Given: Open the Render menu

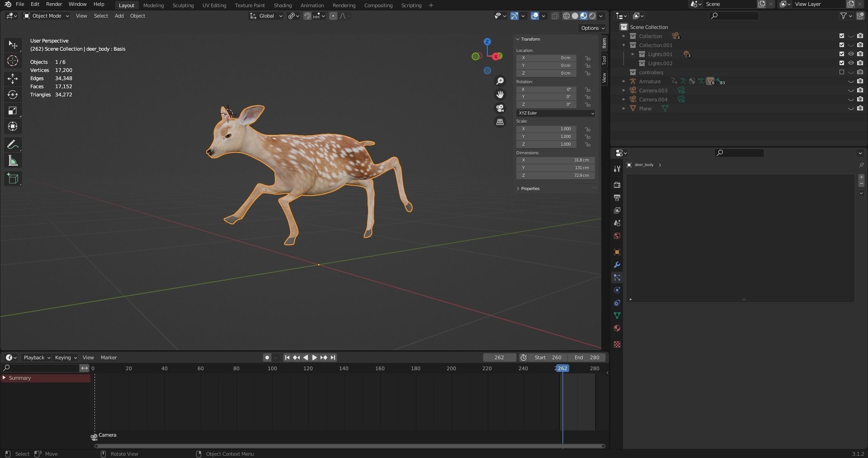Looking at the screenshot, I should tap(54, 4).
